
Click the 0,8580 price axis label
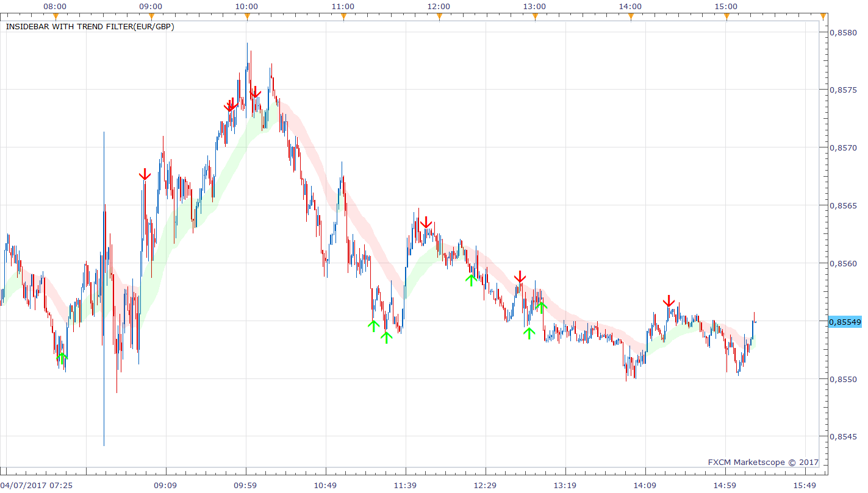844,32
